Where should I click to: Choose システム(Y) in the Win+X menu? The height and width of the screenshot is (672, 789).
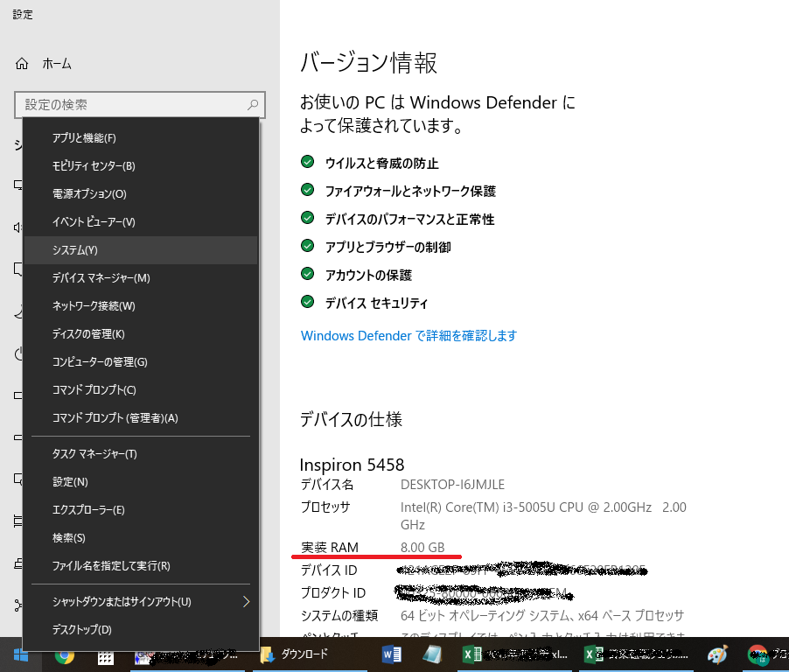[140, 250]
